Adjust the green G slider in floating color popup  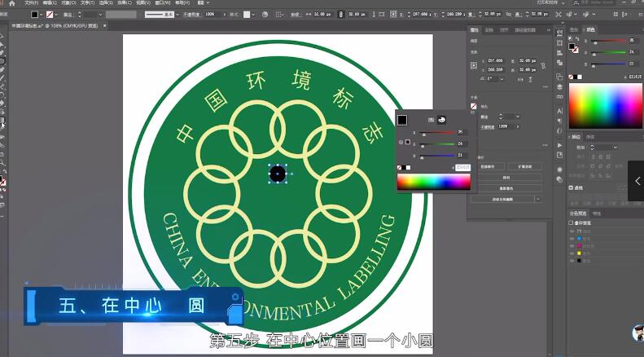(437, 144)
